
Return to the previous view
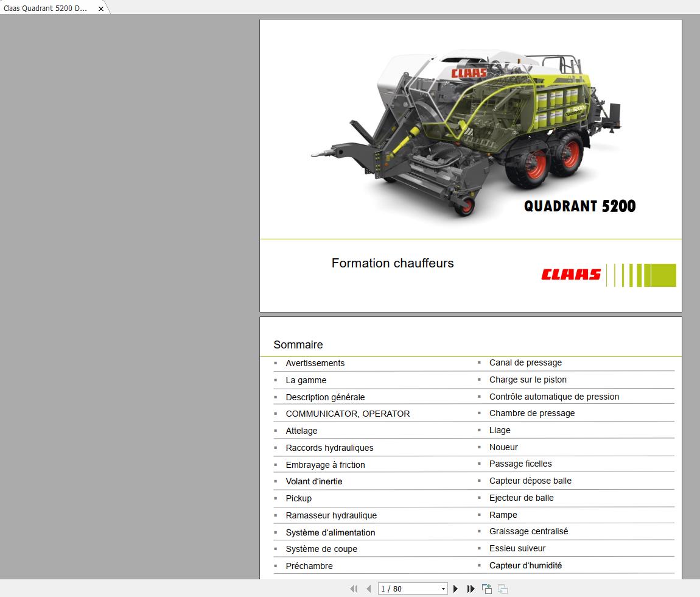[x=486, y=588]
